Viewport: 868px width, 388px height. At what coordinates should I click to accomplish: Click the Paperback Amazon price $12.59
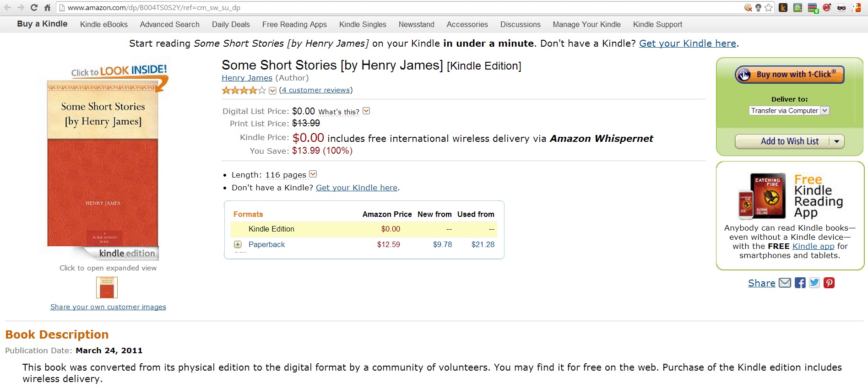coord(388,245)
